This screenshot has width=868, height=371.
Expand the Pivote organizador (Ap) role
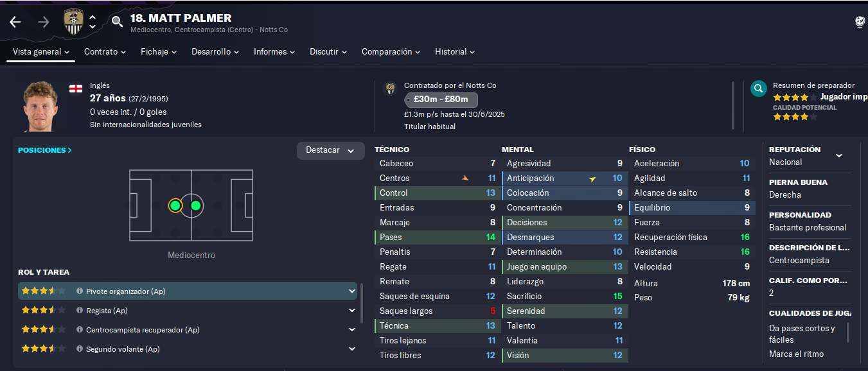[351, 291]
